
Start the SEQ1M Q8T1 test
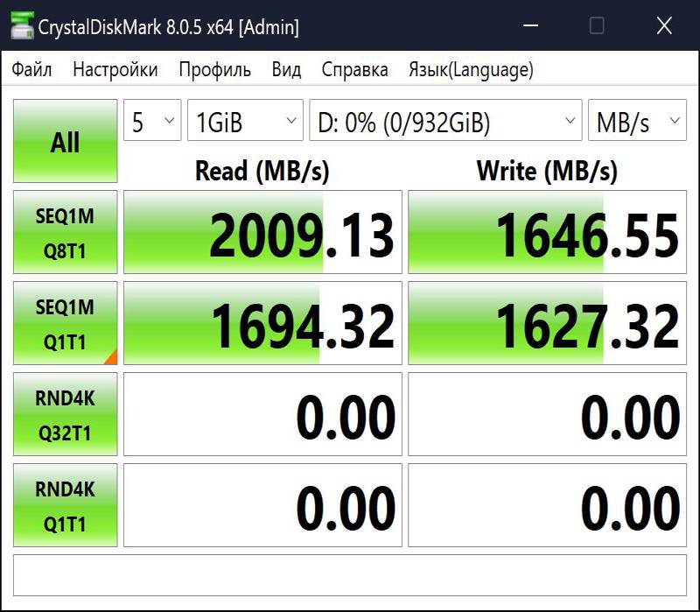pyautogui.click(x=65, y=232)
